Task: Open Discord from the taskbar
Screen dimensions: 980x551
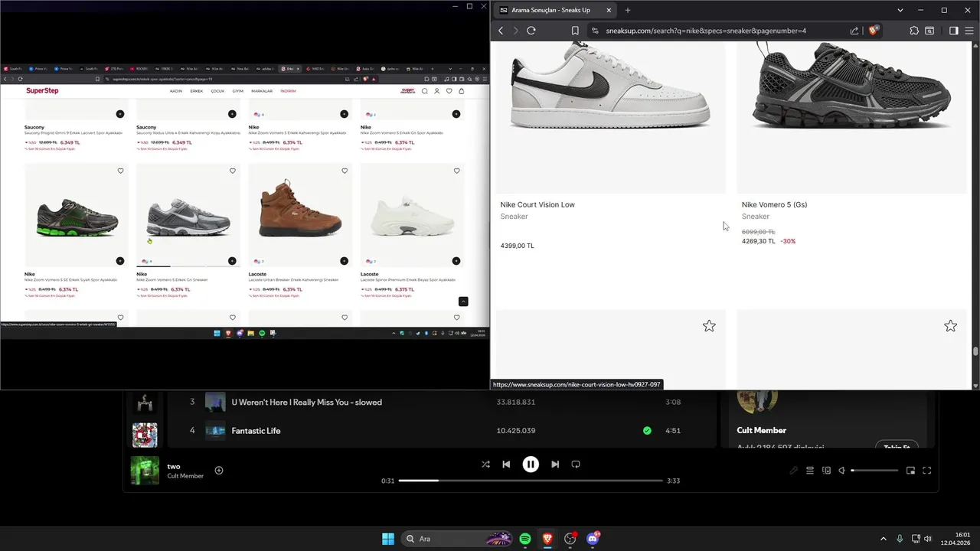Action: pos(593,539)
